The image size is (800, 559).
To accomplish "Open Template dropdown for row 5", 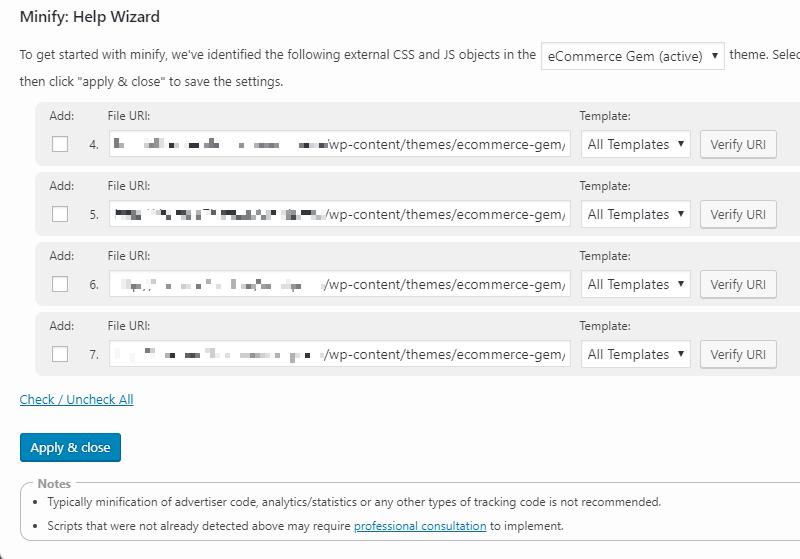I will tap(636, 214).
